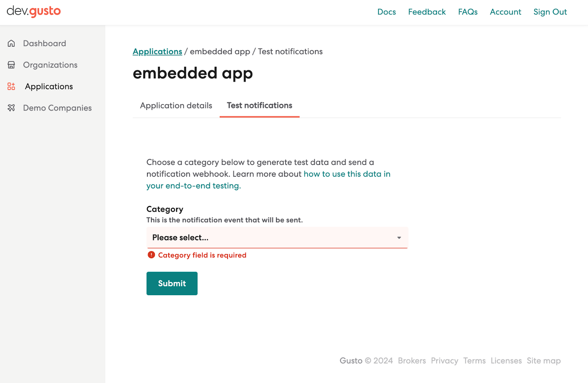
Task: Open the Privacy footer link
Action: (445, 361)
